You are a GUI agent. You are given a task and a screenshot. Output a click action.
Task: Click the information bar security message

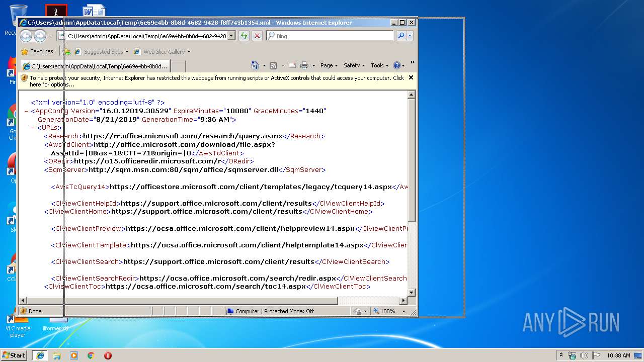(x=217, y=81)
